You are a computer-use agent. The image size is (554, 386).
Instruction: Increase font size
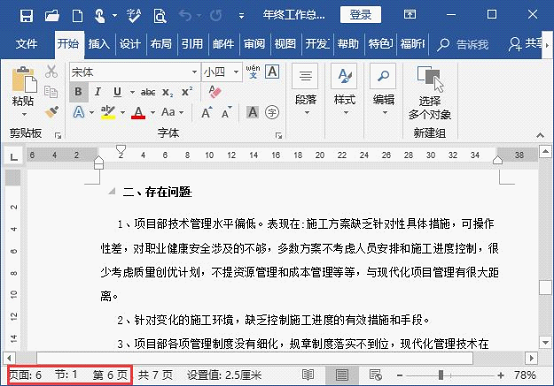tap(207, 112)
